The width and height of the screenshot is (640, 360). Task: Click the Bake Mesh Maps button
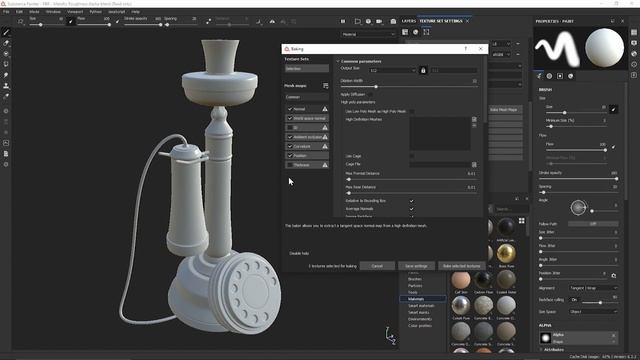[x=505, y=110]
